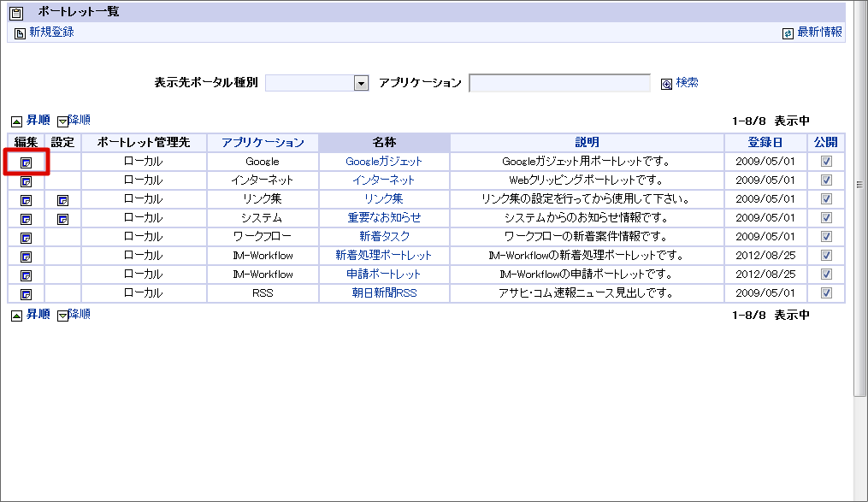Click edit icon for 朝日新聞RSS row

pyautogui.click(x=26, y=294)
